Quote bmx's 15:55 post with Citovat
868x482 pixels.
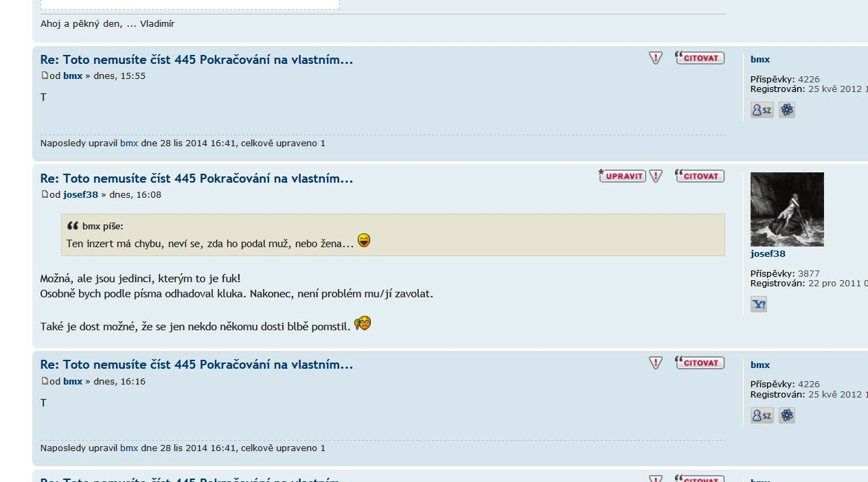tap(699, 58)
